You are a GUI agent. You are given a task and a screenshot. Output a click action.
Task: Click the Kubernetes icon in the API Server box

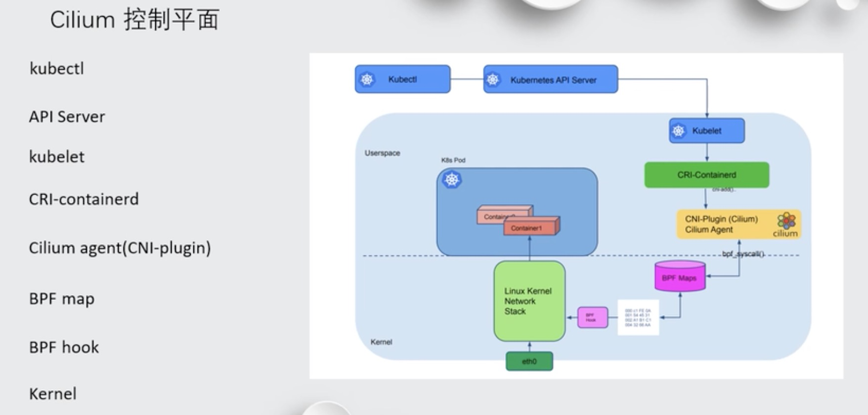click(493, 79)
